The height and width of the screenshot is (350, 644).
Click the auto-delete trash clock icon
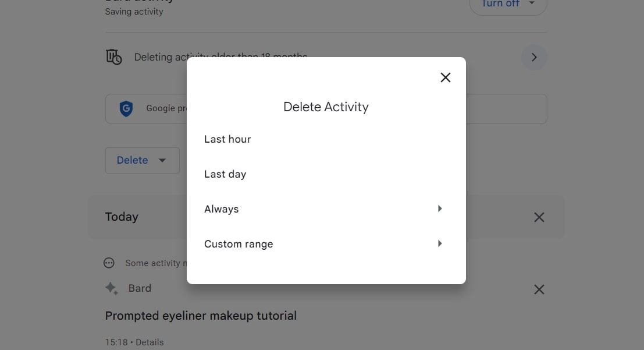coord(114,56)
